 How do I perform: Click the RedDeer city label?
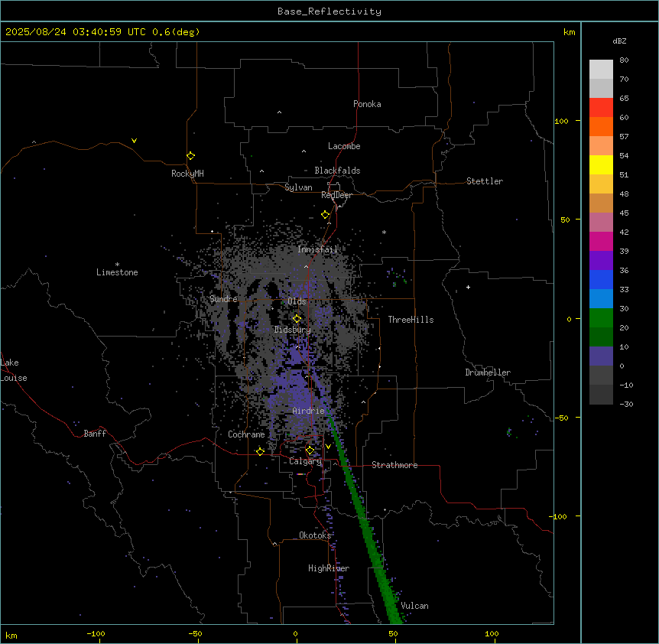pos(336,195)
